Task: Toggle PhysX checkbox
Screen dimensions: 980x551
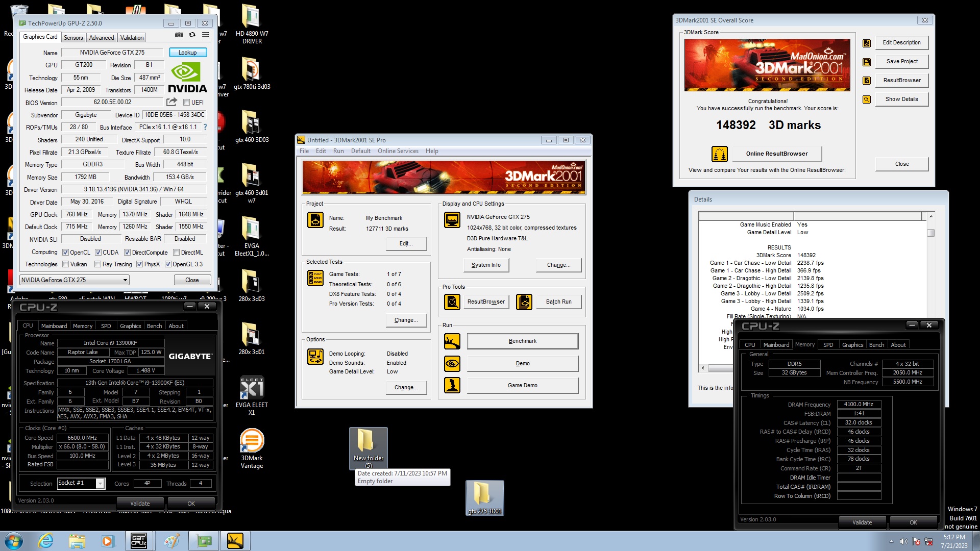Action: tap(139, 264)
